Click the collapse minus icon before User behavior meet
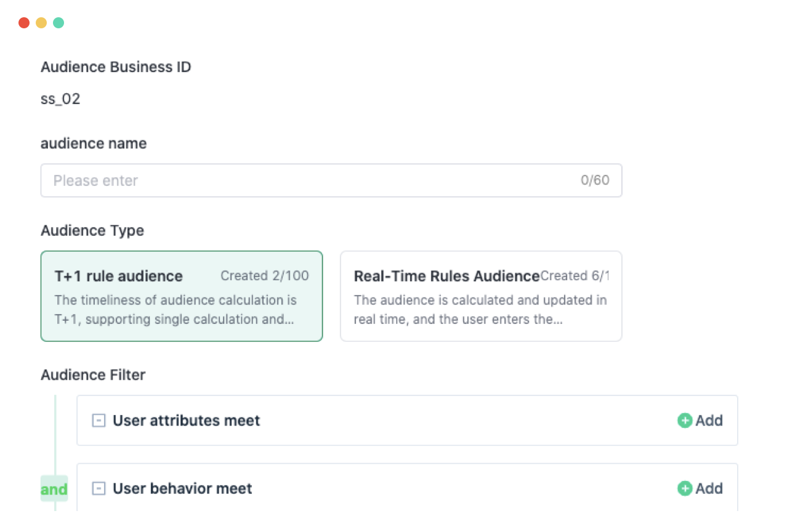The width and height of the screenshot is (787, 532). [98, 488]
